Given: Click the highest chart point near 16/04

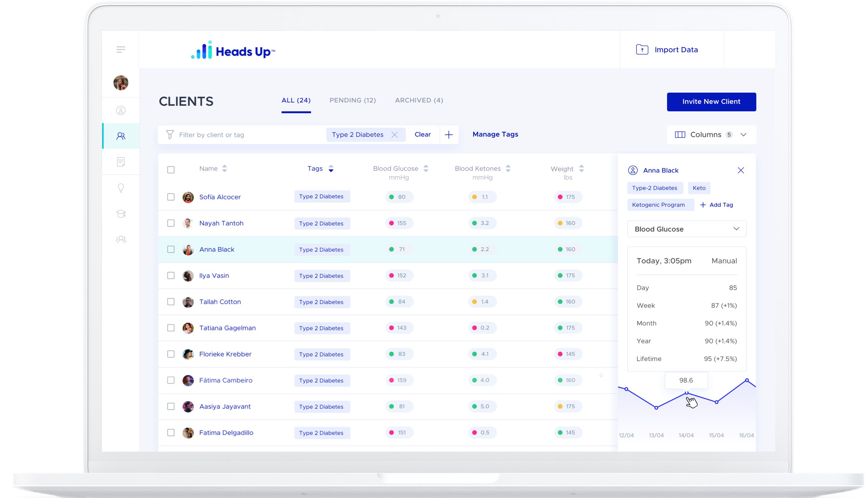Looking at the screenshot, I should pyautogui.click(x=747, y=380).
